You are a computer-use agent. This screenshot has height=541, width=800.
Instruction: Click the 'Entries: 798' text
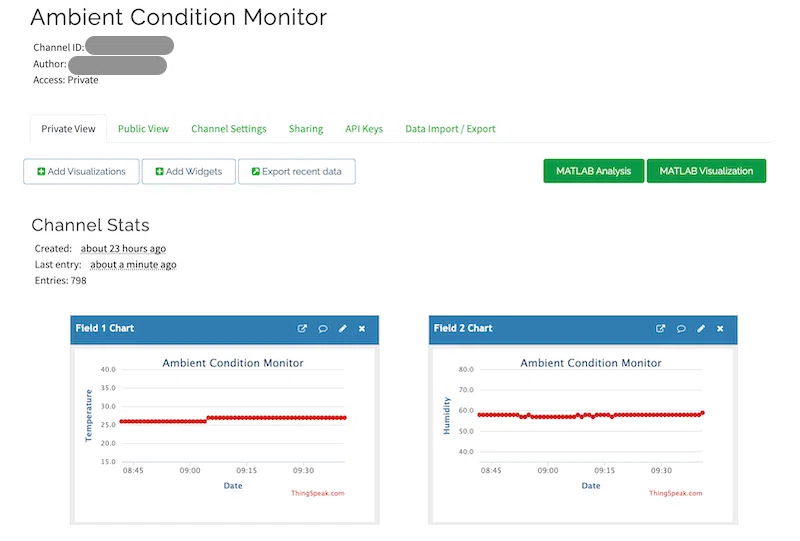(60, 280)
